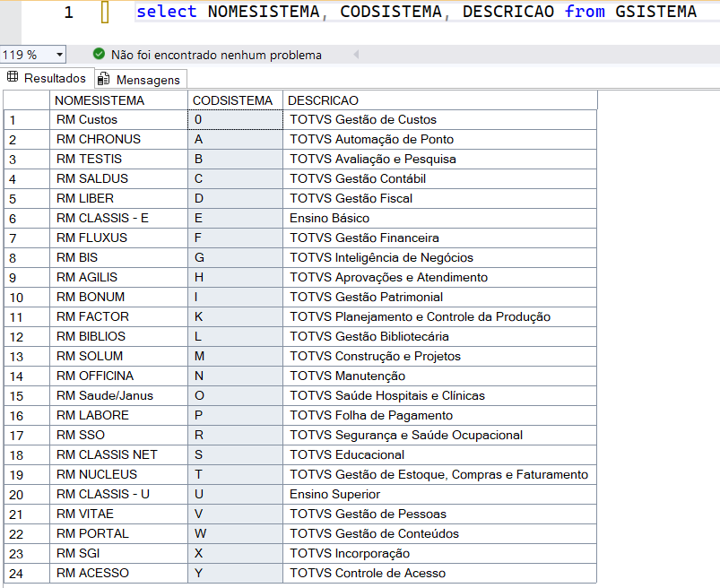Click the left scroll arrow beside status message
Viewport: 720px width, 588px height.
click(x=356, y=55)
